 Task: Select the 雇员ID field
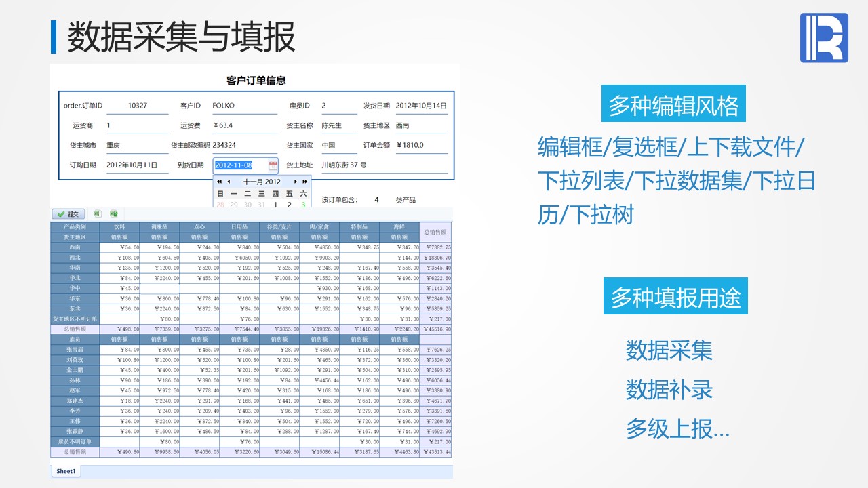(x=338, y=106)
